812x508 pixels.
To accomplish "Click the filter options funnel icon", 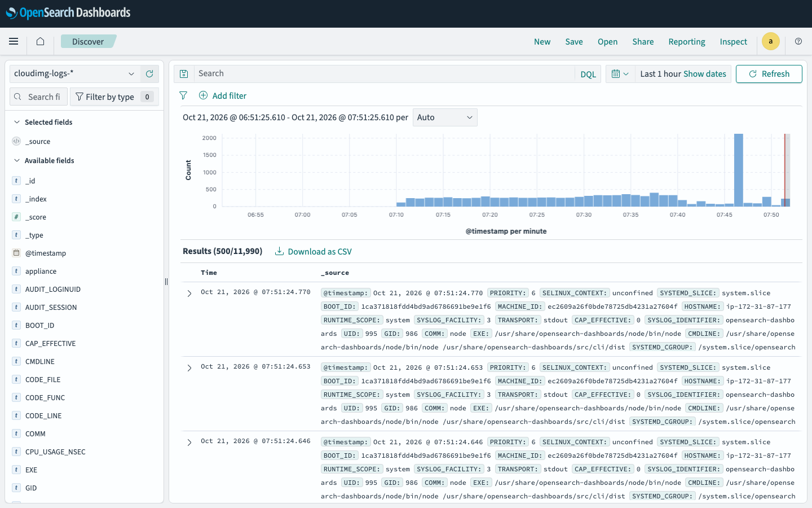I will 183,96.
